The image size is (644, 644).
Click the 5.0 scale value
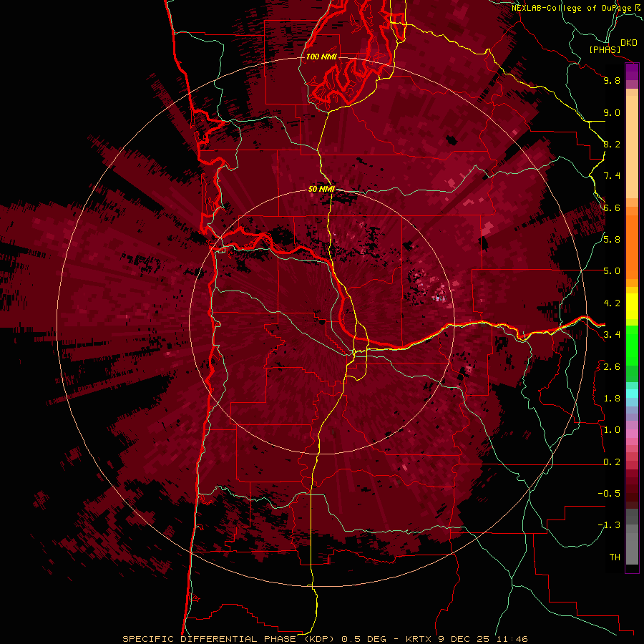(612, 271)
